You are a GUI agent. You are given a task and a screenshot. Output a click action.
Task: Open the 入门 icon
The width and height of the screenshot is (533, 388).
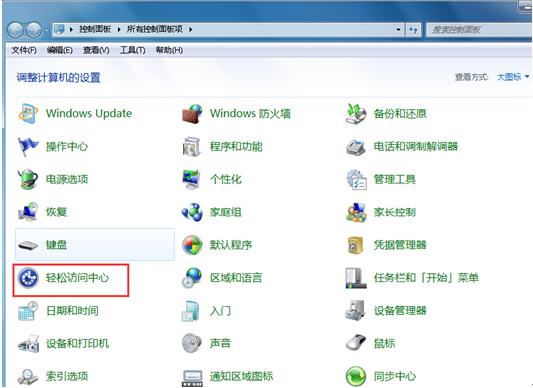tap(191, 310)
